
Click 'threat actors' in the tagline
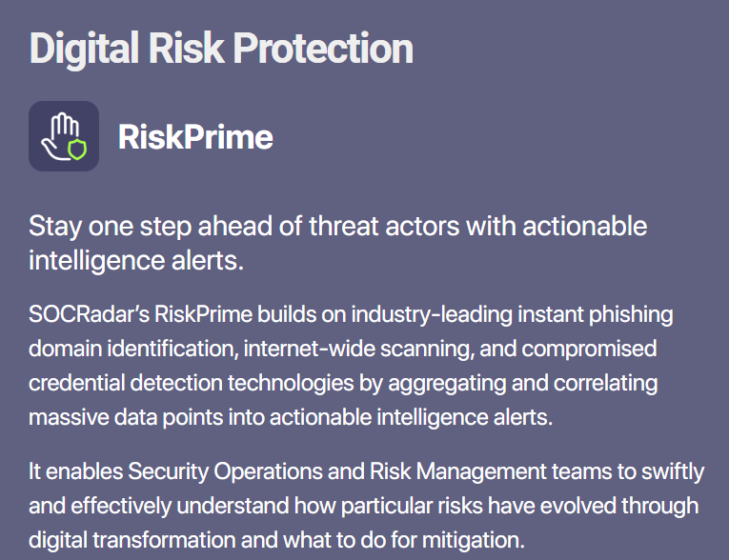click(x=384, y=227)
